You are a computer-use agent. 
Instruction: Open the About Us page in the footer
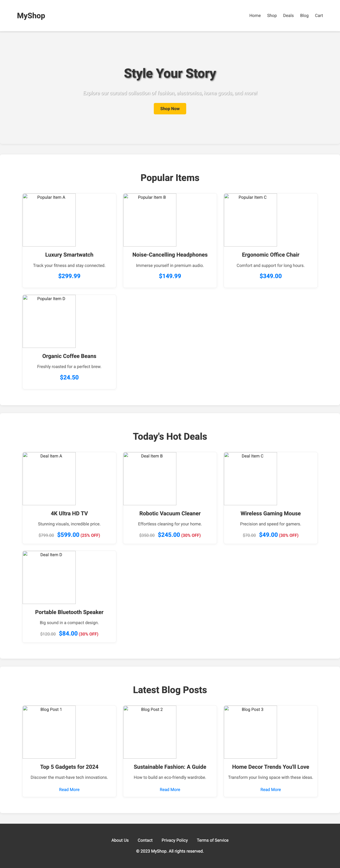point(120,840)
